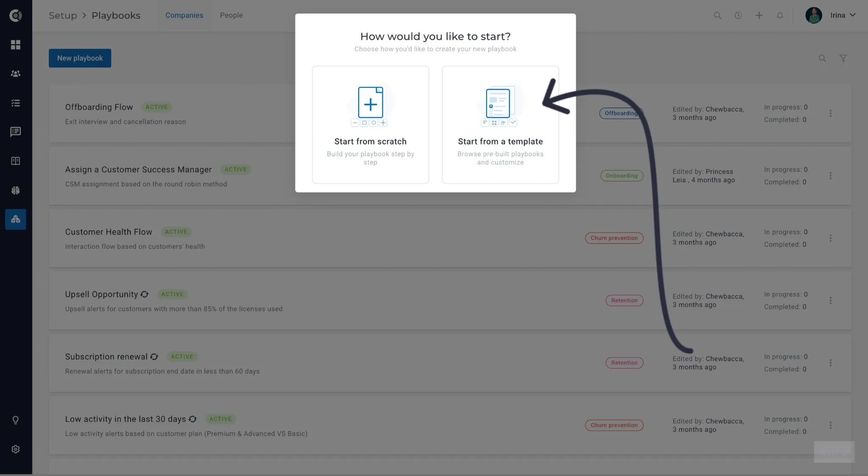Open the Subscription renewal playbook
Viewport: 868px width, 476px height.
pyautogui.click(x=106, y=357)
